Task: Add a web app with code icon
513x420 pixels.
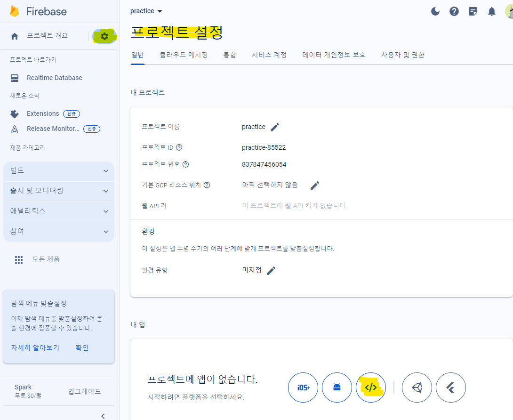Action: (371, 387)
